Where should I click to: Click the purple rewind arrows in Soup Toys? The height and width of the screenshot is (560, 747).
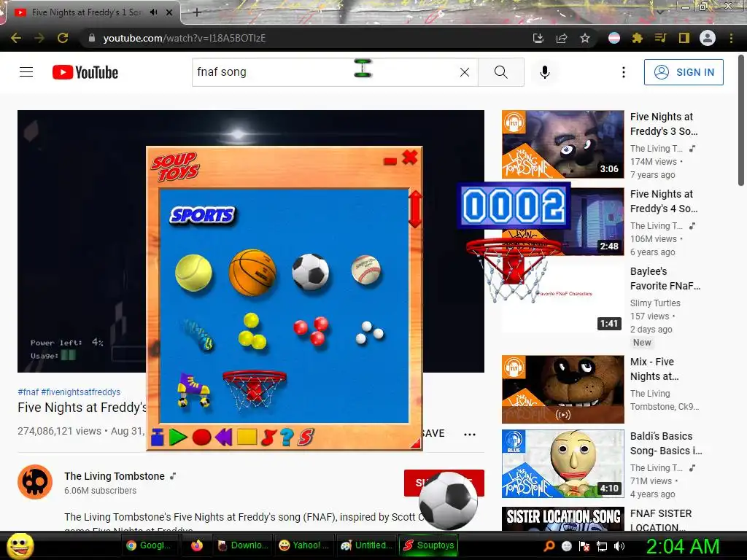tap(223, 437)
